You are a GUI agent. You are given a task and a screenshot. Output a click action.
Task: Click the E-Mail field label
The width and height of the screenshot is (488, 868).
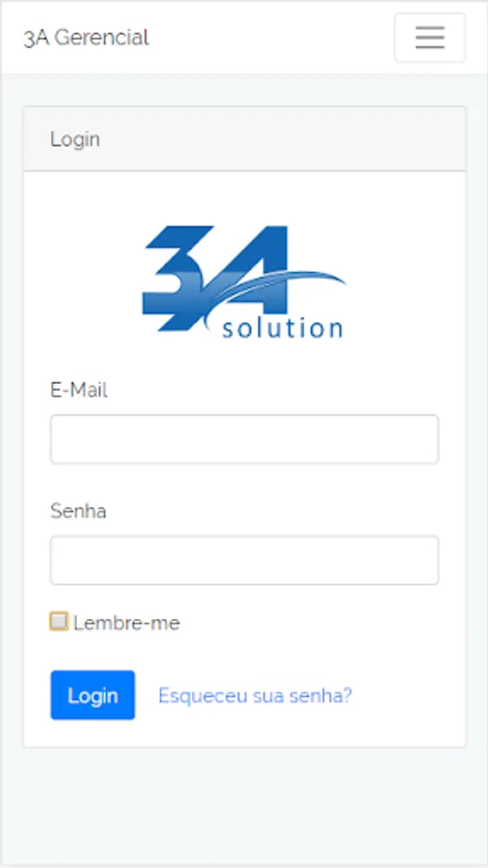tap(78, 391)
